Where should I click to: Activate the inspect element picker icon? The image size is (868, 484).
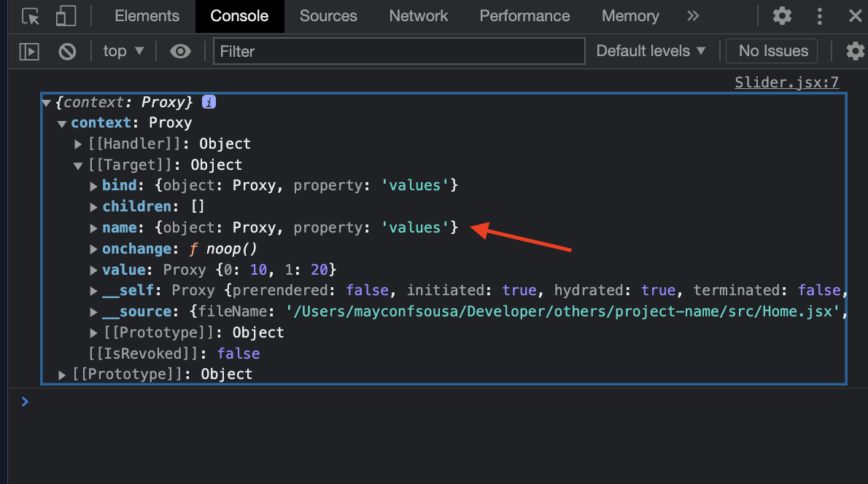(31, 16)
